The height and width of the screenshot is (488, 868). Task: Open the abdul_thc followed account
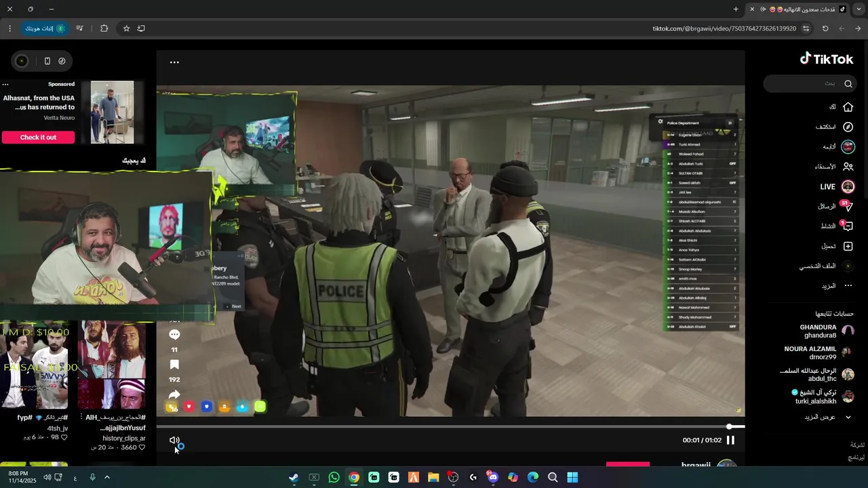pyautogui.click(x=817, y=375)
